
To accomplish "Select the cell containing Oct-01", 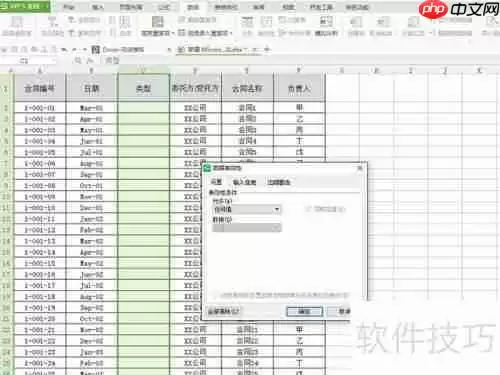I will click(92, 185).
